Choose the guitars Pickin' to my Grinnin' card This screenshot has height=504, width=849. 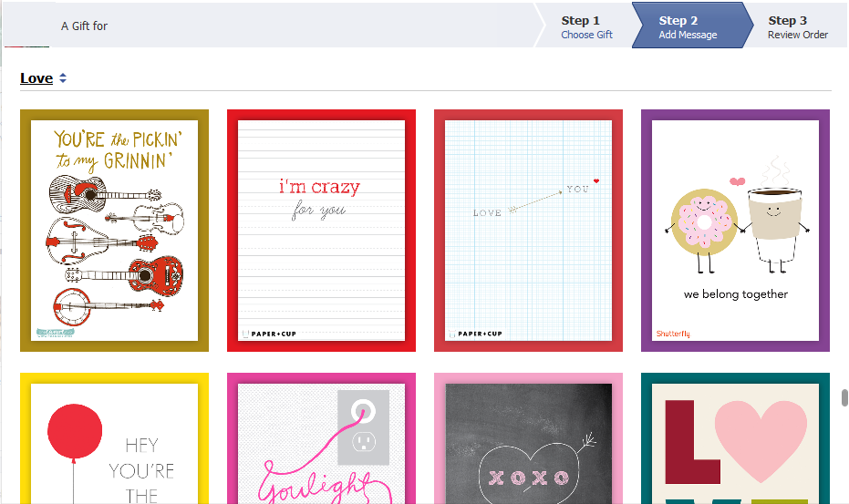click(114, 231)
